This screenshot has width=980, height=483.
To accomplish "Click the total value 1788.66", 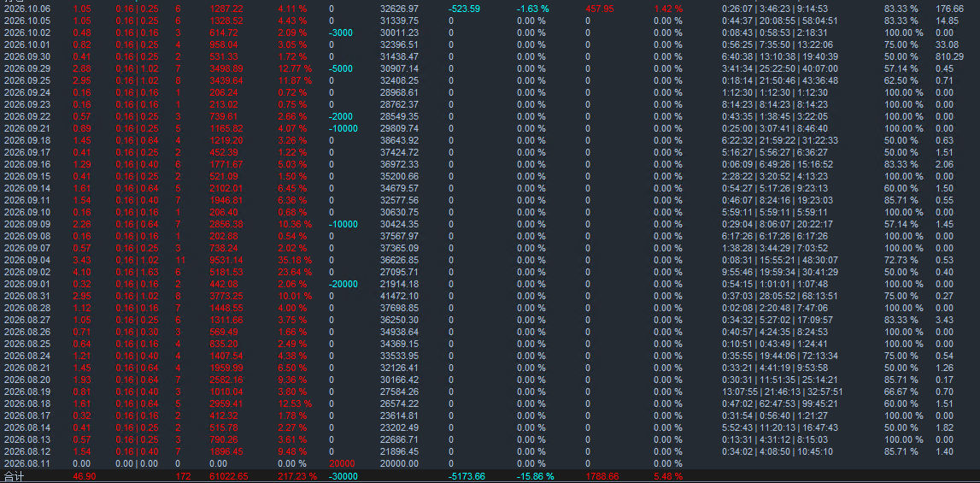I will [602, 476].
